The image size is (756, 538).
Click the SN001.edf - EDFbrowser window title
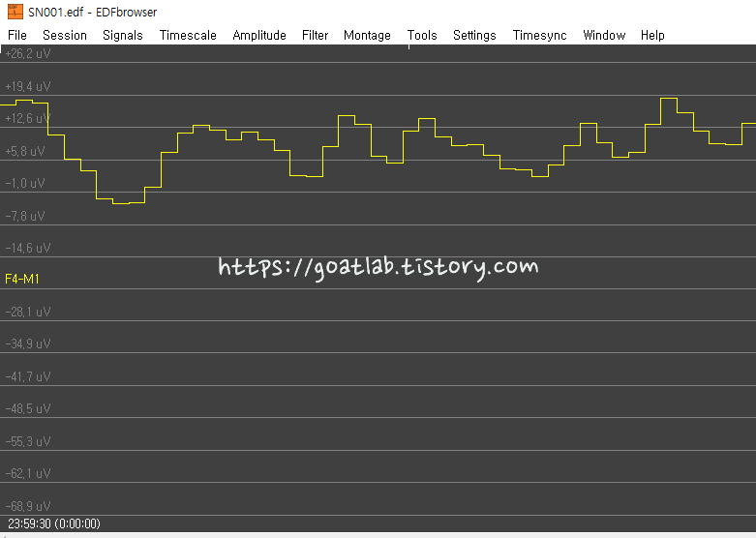click(93, 12)
